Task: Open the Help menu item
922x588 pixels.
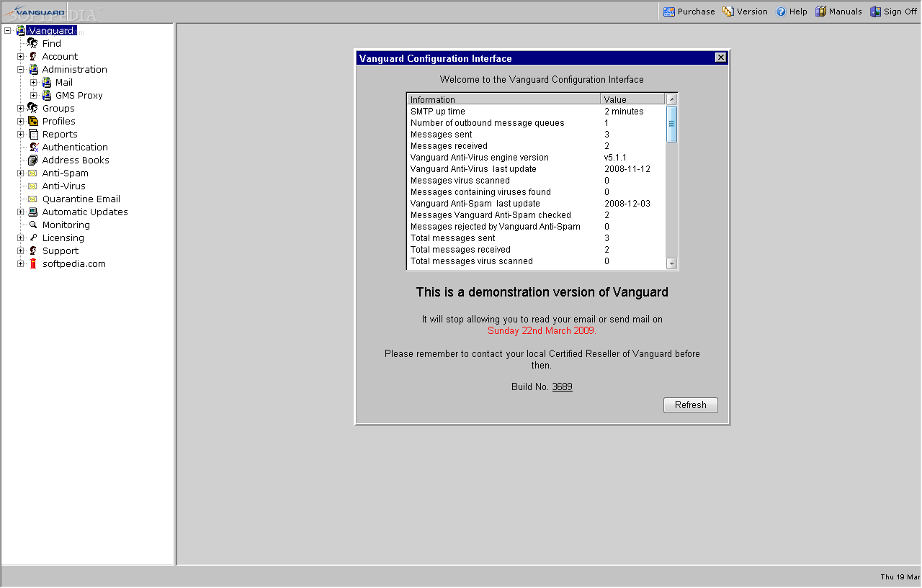Action: pos(792,12)
